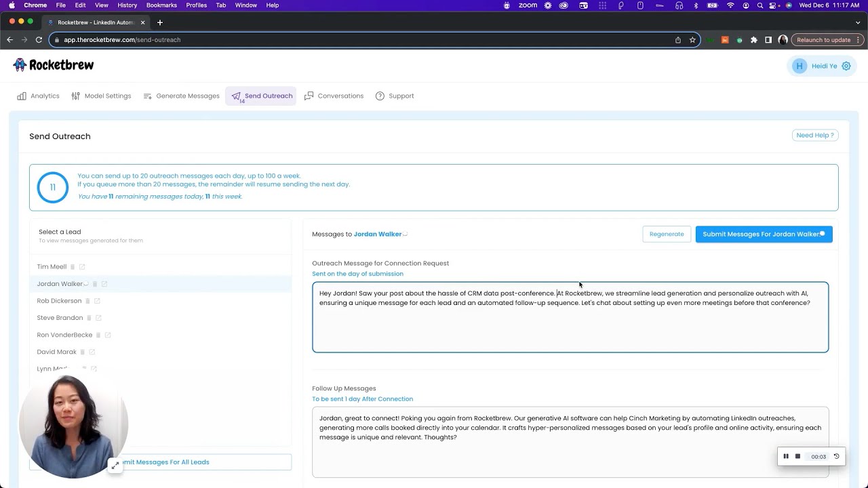Image resolution: width=868 pixels, height=488 pixels.
Task: Delete the David Marak lead
Action: tap(83, 352)
